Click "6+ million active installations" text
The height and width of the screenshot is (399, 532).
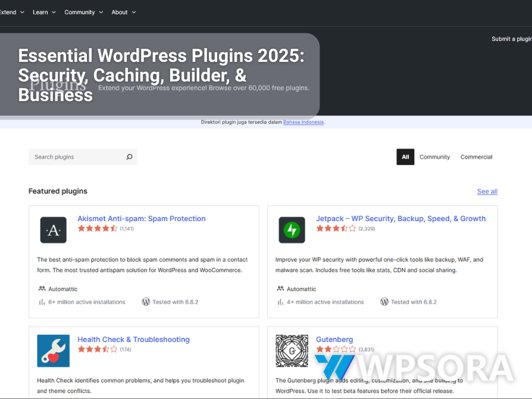coord(86,302)
